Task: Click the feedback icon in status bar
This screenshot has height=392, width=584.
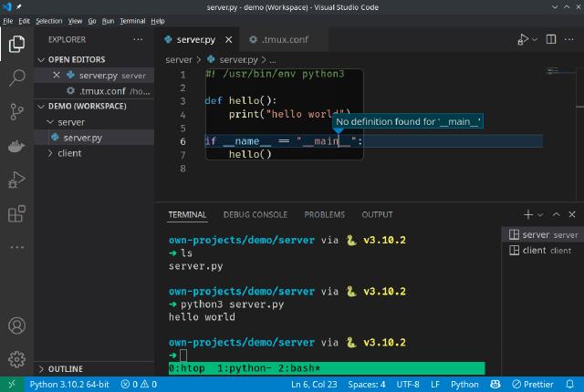Action: (495, 384)
